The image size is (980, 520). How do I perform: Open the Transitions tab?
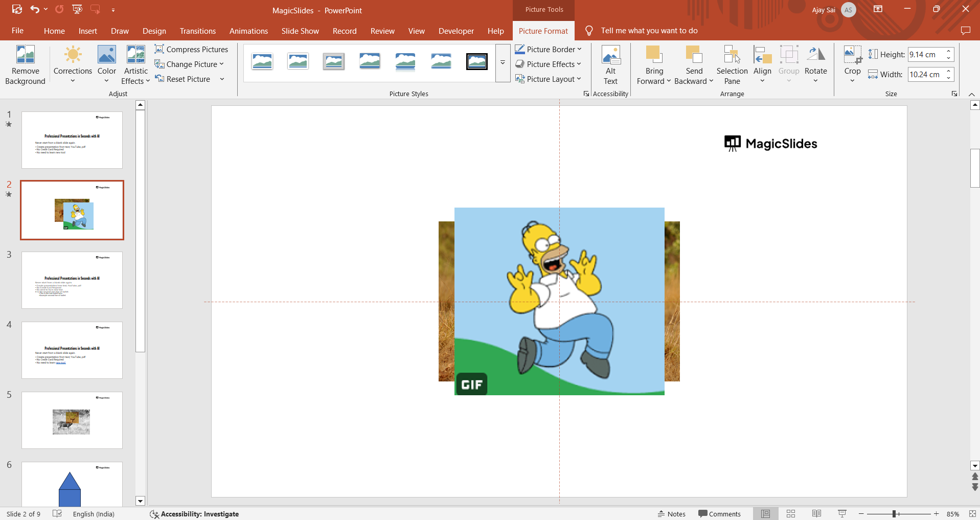[x=197, y=31]
